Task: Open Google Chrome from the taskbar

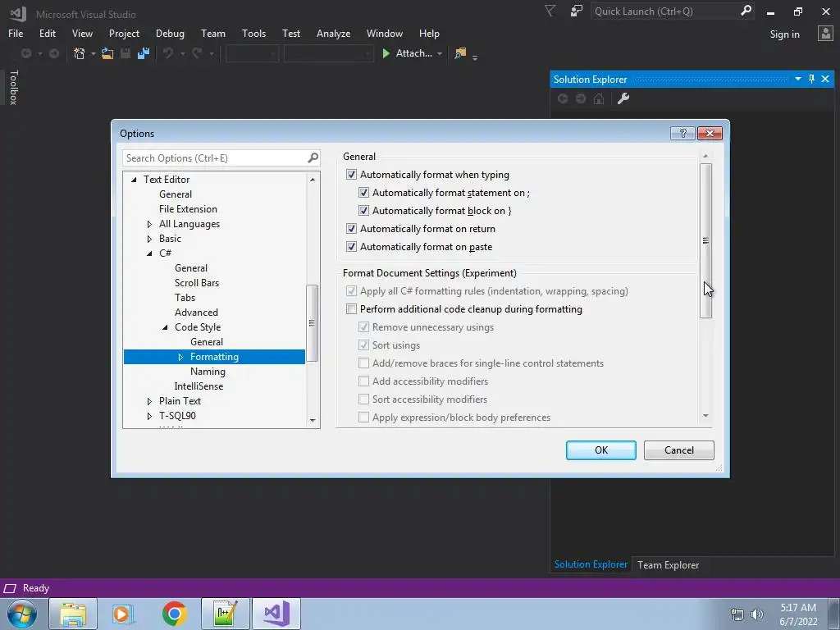Action: pos(174,614)
